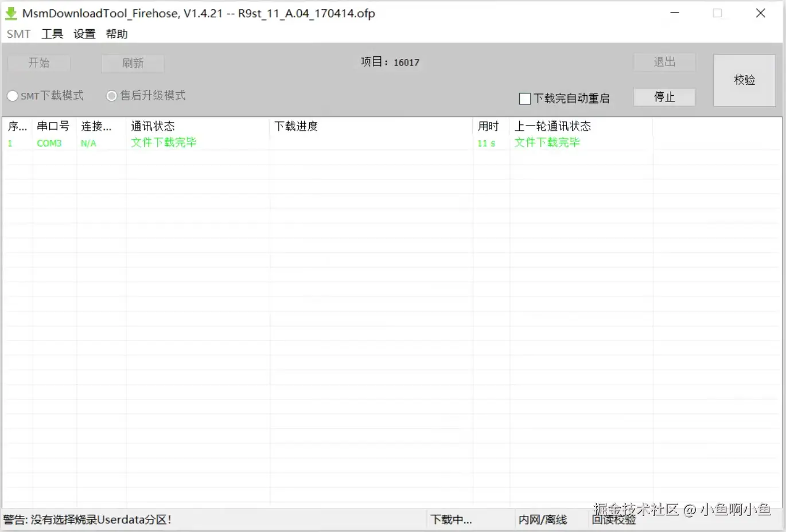Open the 工具 menu
The image size is (786, 532).
(x=52, y=34)
